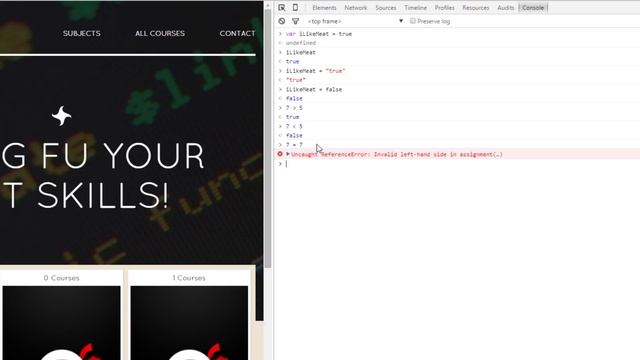The image size is (640, 360).
Task: Go to the Profiles tab
Action: click(444, 8)
